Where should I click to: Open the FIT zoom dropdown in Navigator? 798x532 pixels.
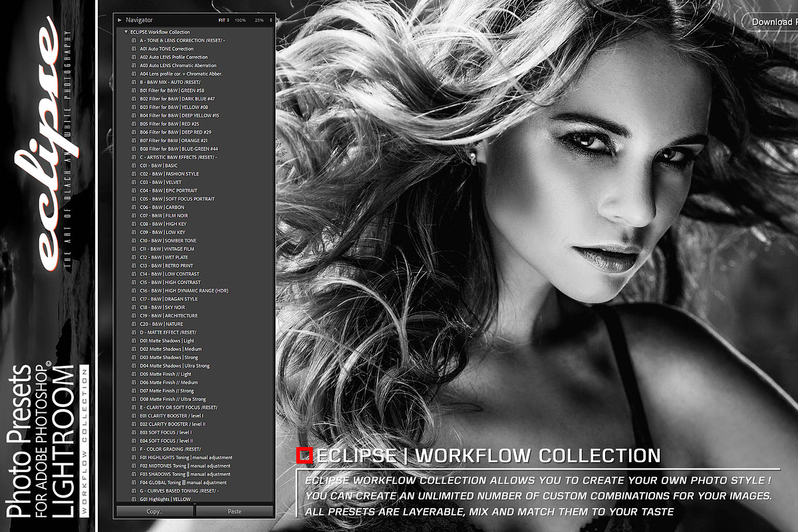[223, 21]
